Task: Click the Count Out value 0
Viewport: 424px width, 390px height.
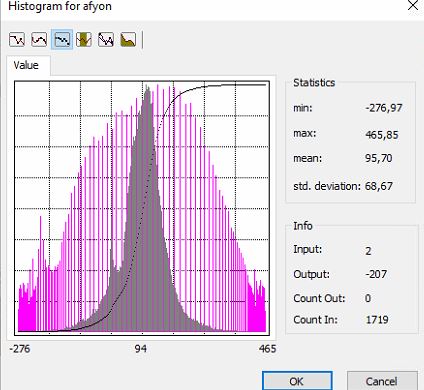Action: point(368,298)
